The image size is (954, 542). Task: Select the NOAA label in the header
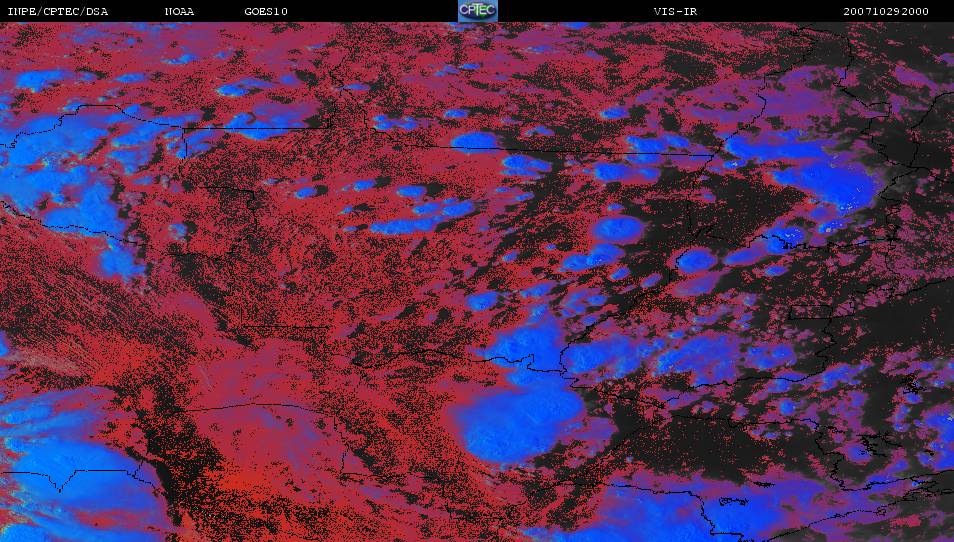pos(179,11)
